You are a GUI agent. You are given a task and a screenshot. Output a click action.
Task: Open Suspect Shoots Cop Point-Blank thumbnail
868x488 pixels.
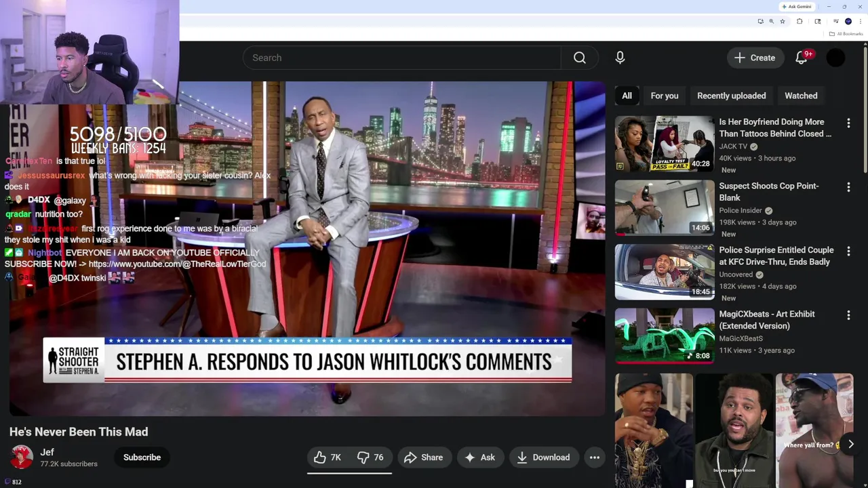665,207
